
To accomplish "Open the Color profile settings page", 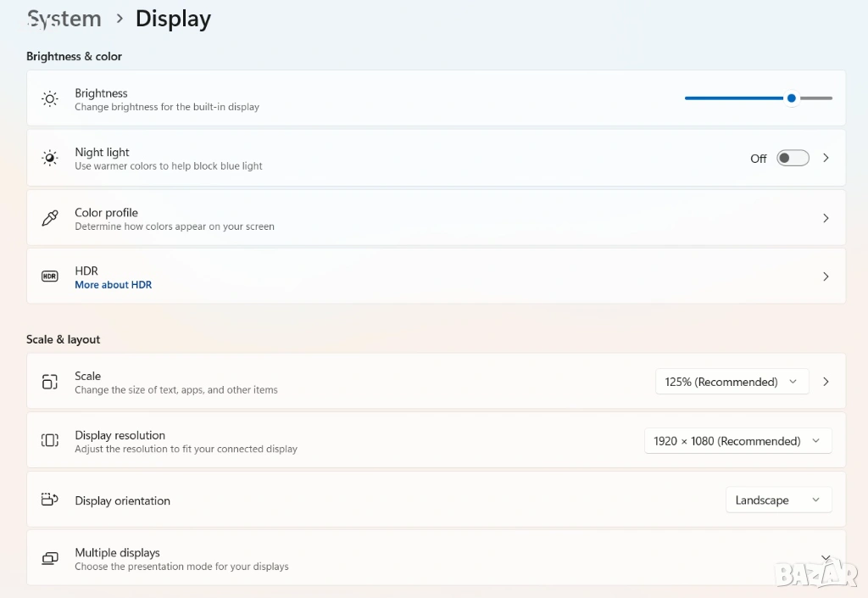I will [826, 218].
